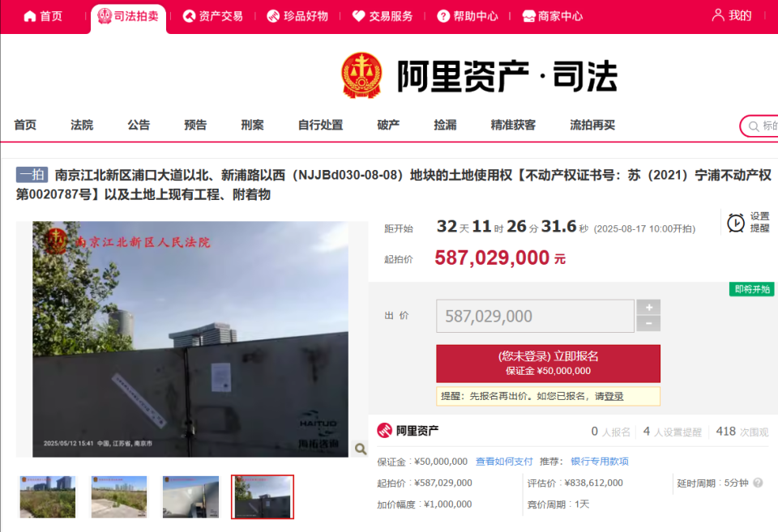This screenshot has width=778, height=532.
Task: Go to 首页 in the secondary navigation
Action: 25,125
